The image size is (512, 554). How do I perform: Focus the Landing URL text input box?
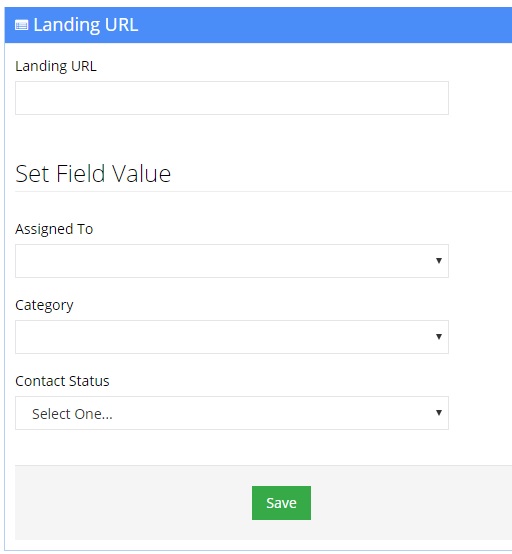tap(232, 98)
